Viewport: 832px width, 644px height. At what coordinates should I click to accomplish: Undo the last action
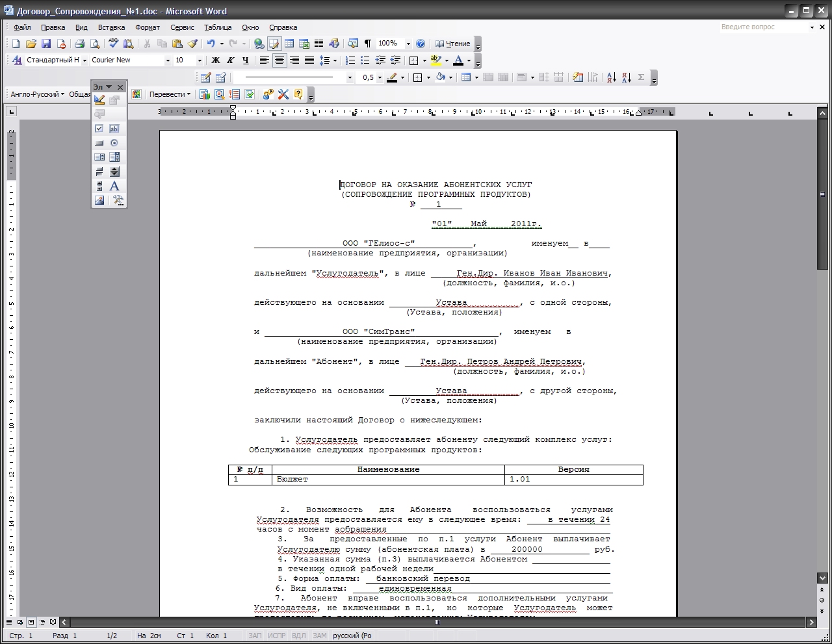(x=211, y=44)
